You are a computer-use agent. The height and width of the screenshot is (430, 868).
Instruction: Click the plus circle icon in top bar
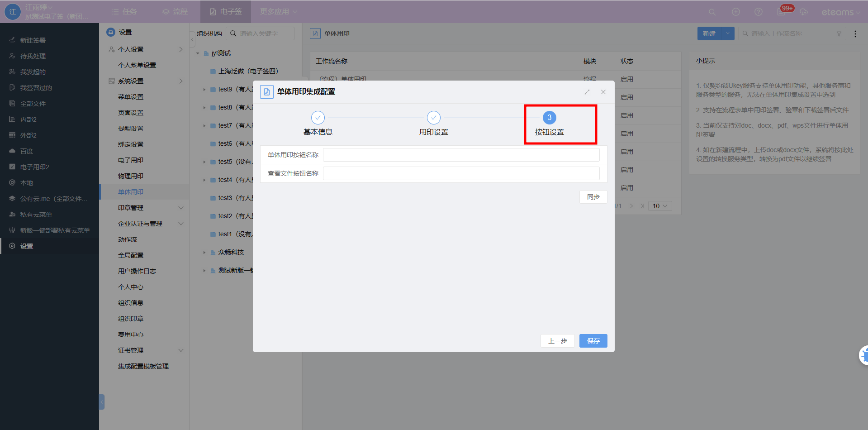pyautogui.click(x=736, y=12)
